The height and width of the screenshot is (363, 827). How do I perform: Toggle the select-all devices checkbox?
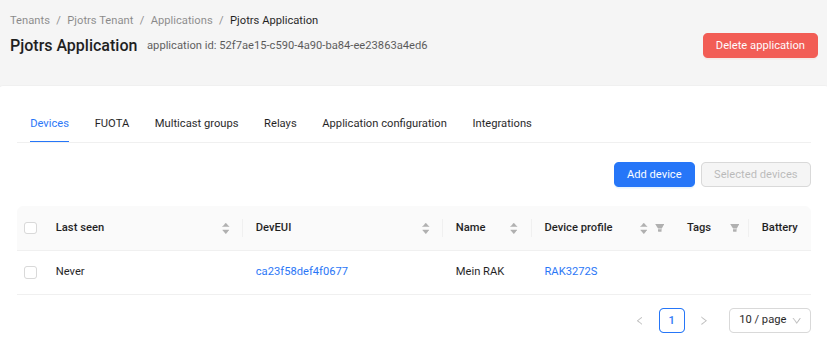(x=31, y=228)
